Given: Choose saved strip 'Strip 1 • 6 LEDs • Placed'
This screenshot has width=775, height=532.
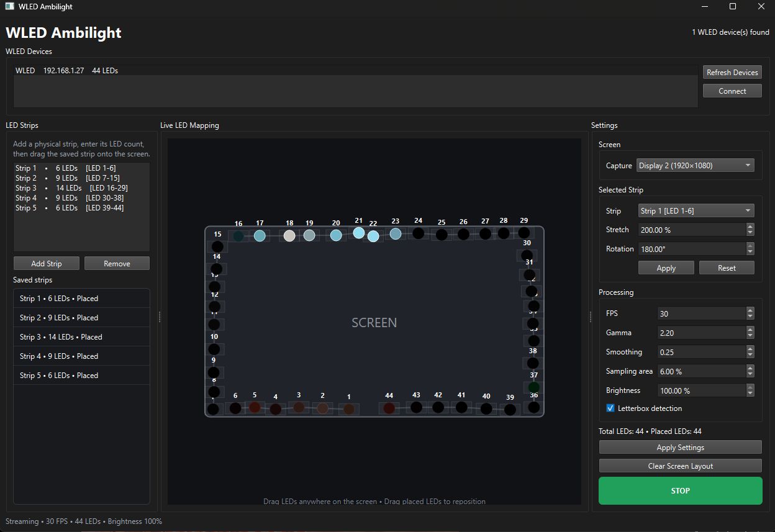Looking at the screenshot, I should 81,299.
